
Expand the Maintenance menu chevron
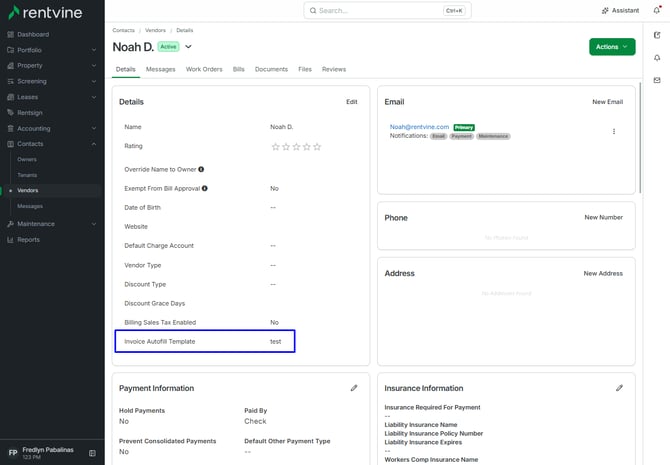[94, 224]
